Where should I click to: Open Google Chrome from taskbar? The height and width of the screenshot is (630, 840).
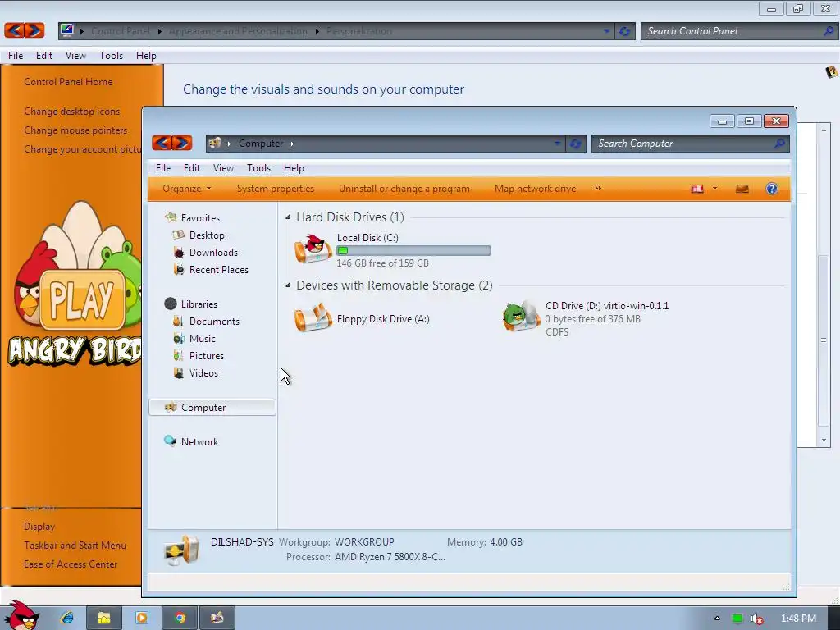(180, 618)
